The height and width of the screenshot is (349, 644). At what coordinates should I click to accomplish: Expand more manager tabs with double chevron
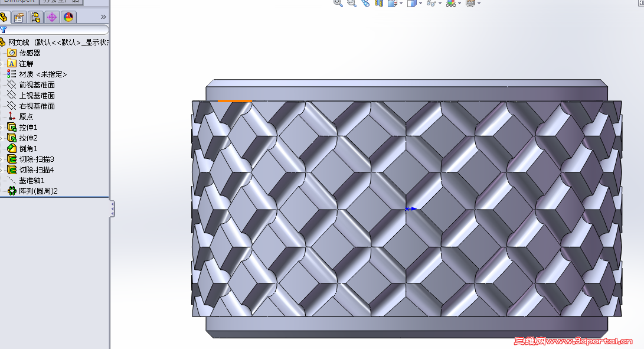pos(103,17)
